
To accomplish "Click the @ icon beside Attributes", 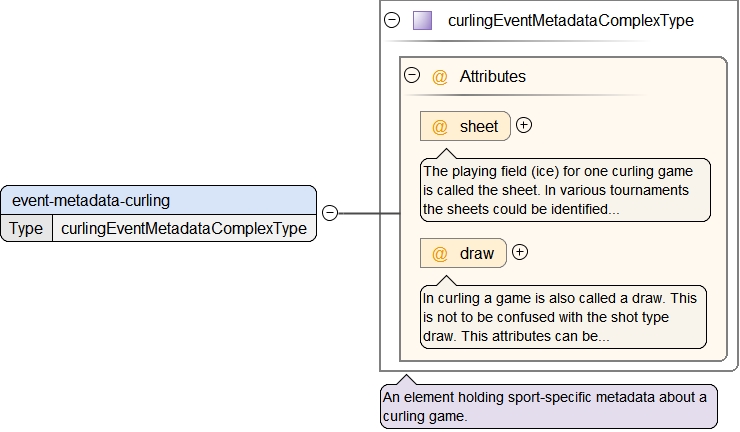I will tap(439, 76).
